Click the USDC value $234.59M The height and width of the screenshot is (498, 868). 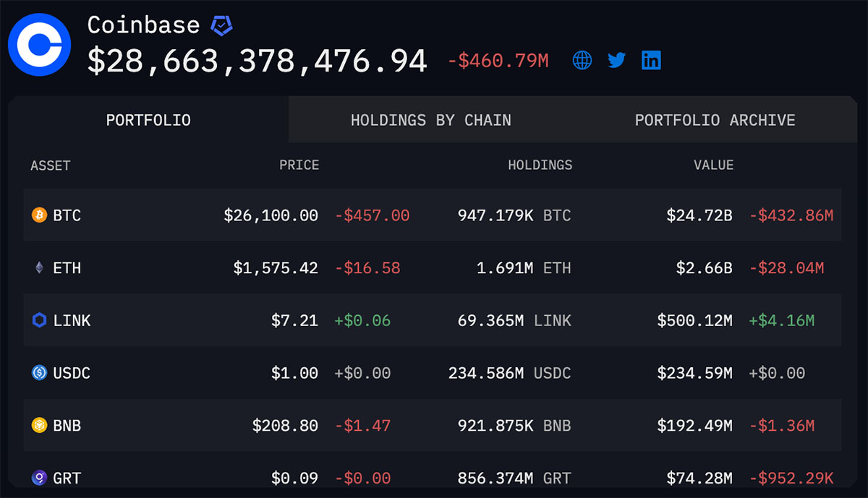(695, 373)
